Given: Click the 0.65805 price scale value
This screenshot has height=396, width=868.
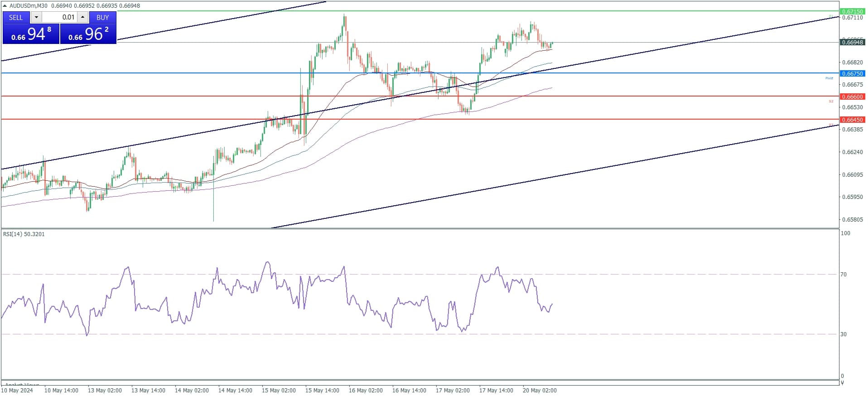Looking at the screenshot, I should 852,220.
